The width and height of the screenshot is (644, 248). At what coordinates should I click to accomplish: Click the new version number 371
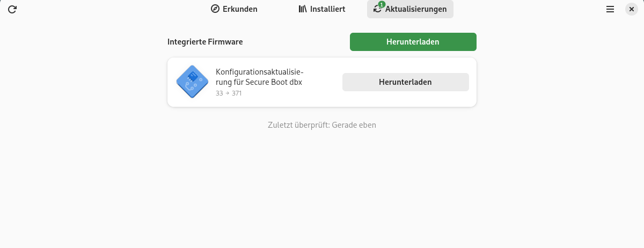237,93
